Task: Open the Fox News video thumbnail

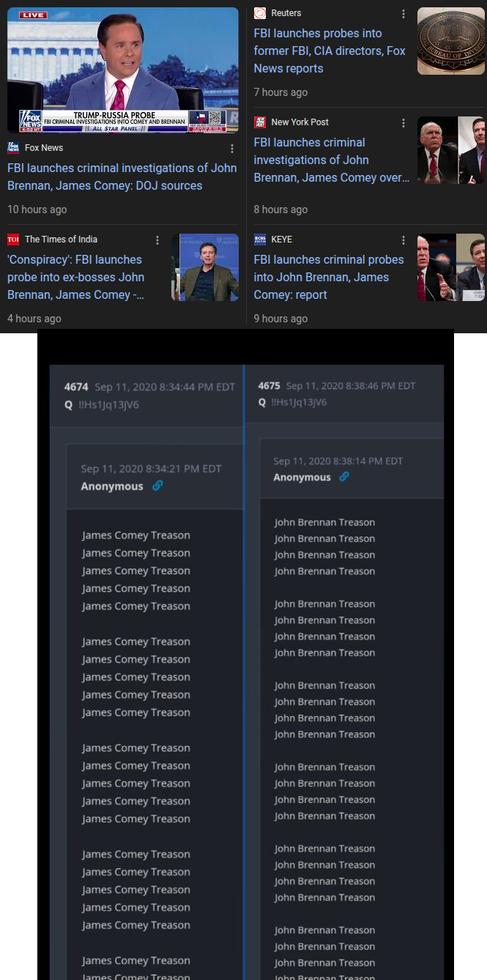Action: click(123, 70)
